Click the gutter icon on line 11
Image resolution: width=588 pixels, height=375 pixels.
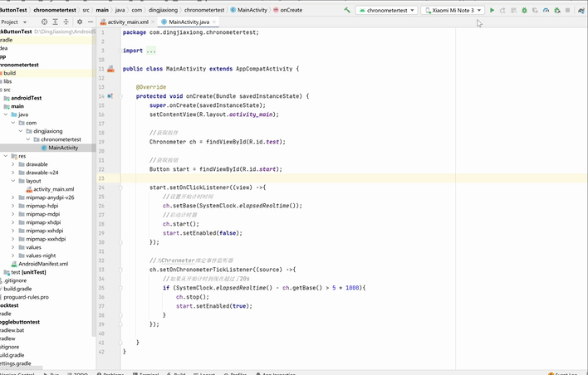(110, 69)
